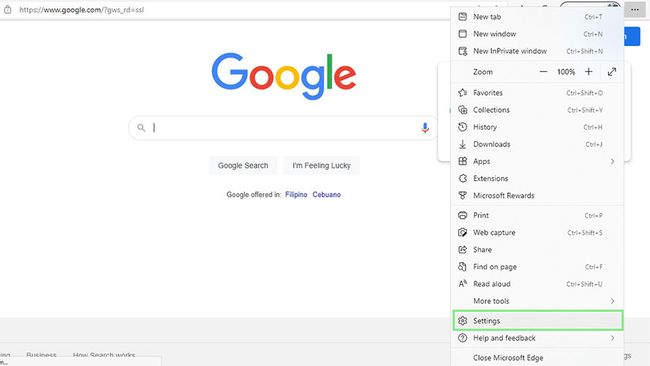Click the New window icon
The image size is (650, 366).
click(x=463, y=34)
